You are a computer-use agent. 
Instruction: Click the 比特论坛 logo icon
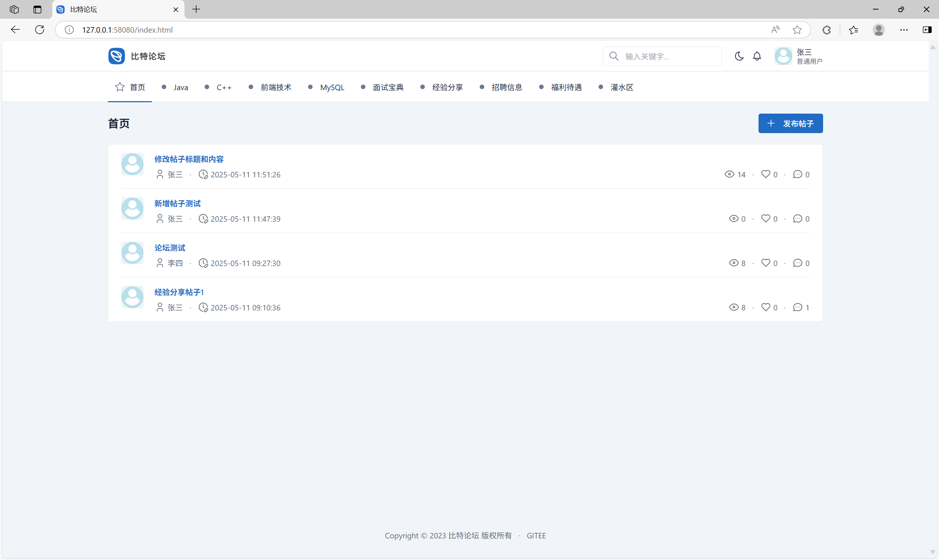pyautogui.click(x=116, y=56)
